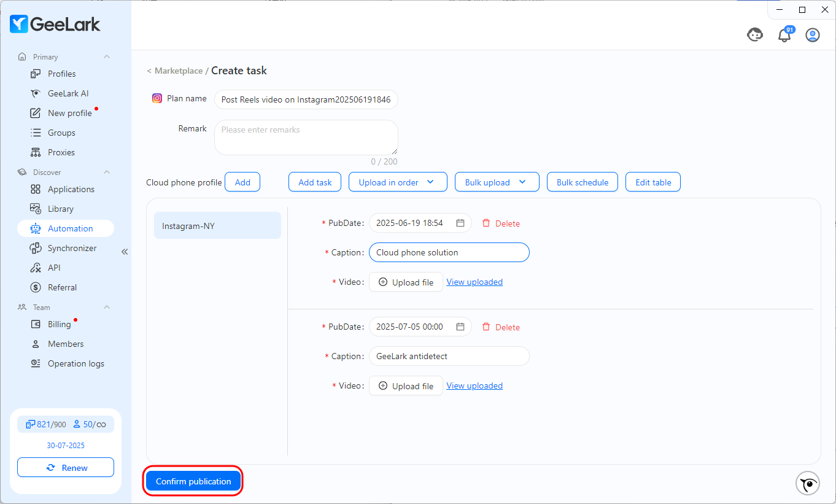836x504 pixels.
Task: Open notifications bell with 91 badge
Action: (785, 34)
